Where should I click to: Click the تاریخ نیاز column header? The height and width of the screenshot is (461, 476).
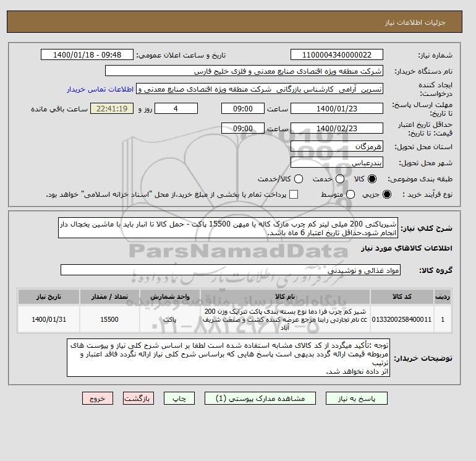point(49,296)
